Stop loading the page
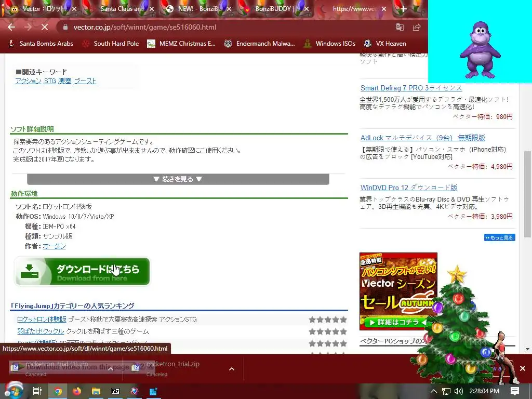This screenshot has height=399, width=532. pos(45,27)
